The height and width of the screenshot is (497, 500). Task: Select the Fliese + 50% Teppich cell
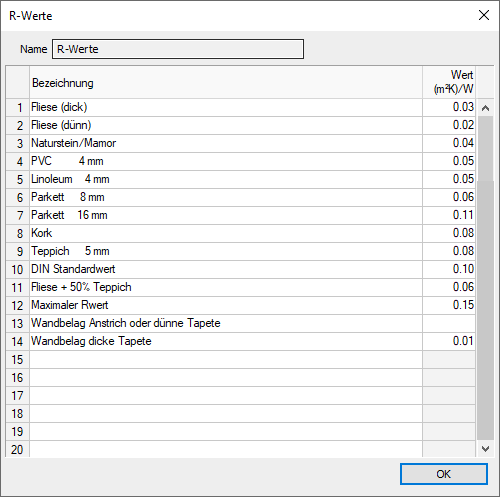click(226, 287)
